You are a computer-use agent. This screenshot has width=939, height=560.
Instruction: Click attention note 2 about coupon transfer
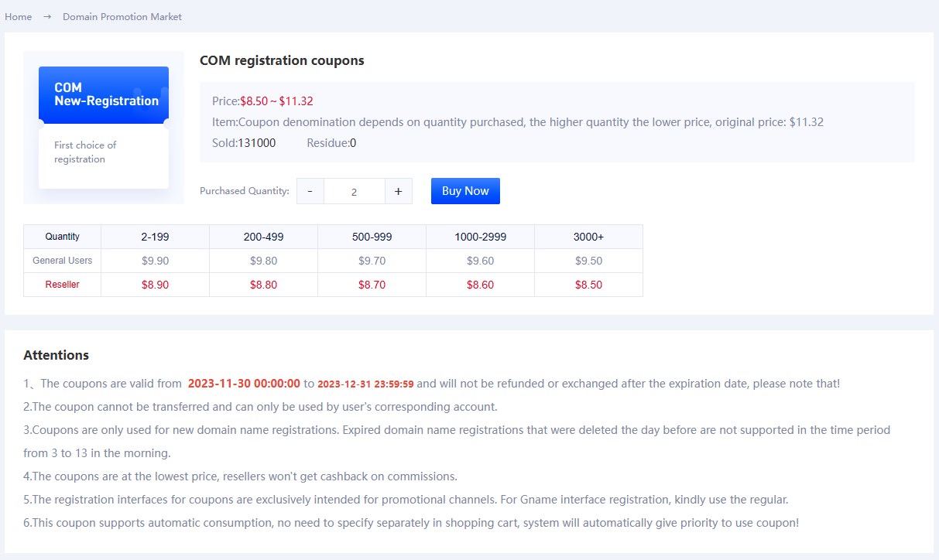click(x=260, y=407)
